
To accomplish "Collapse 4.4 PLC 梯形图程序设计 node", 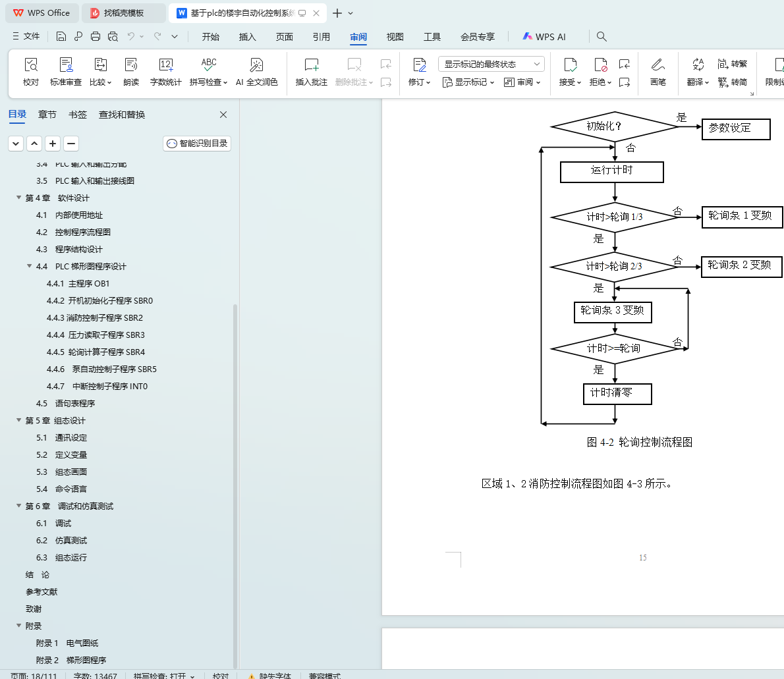I will [x=29, y=266].
